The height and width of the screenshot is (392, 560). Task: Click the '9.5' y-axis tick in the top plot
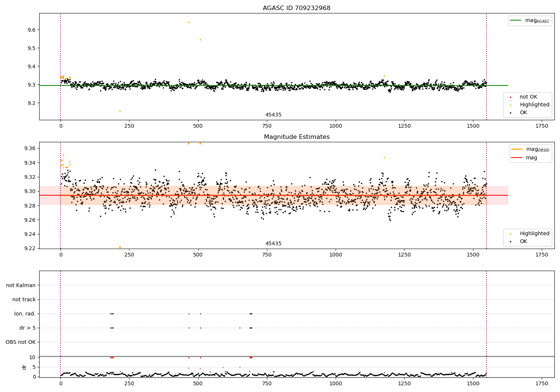tap(31, 48)
